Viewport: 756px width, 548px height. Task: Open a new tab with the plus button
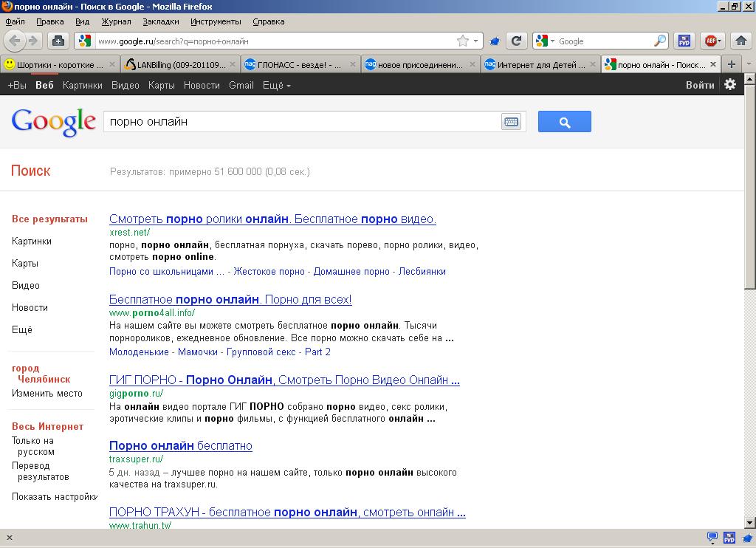(x=732, y=64)
